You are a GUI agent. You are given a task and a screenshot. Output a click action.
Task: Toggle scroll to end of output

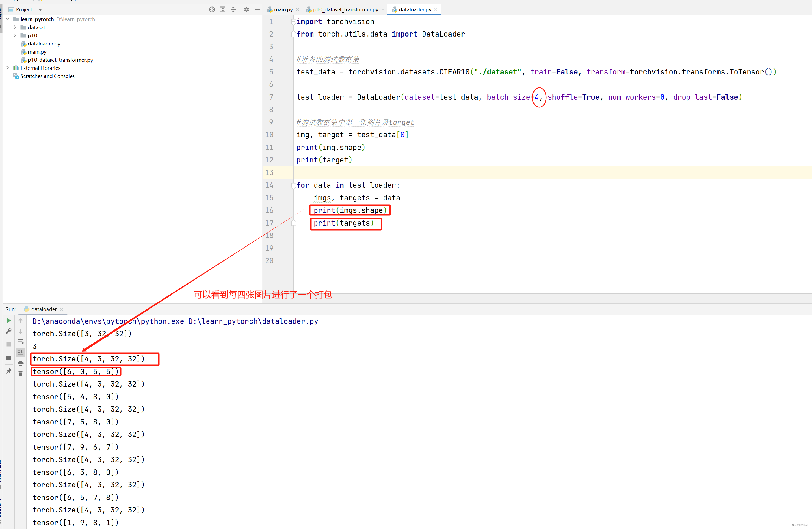[x=21, y=352]
